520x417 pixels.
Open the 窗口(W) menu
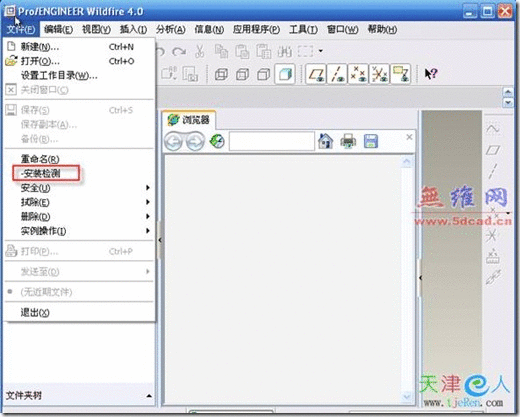click(342, 30)
